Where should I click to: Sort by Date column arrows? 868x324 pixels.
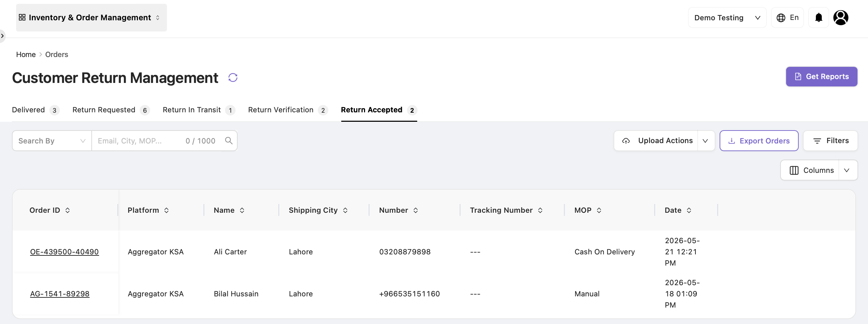coord(689,210)
